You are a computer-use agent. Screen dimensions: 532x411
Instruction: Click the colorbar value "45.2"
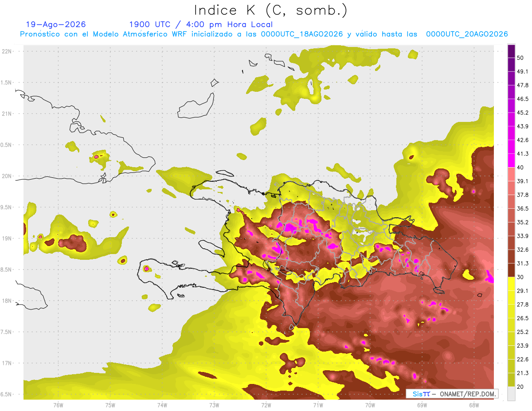[x=523, y=113]
